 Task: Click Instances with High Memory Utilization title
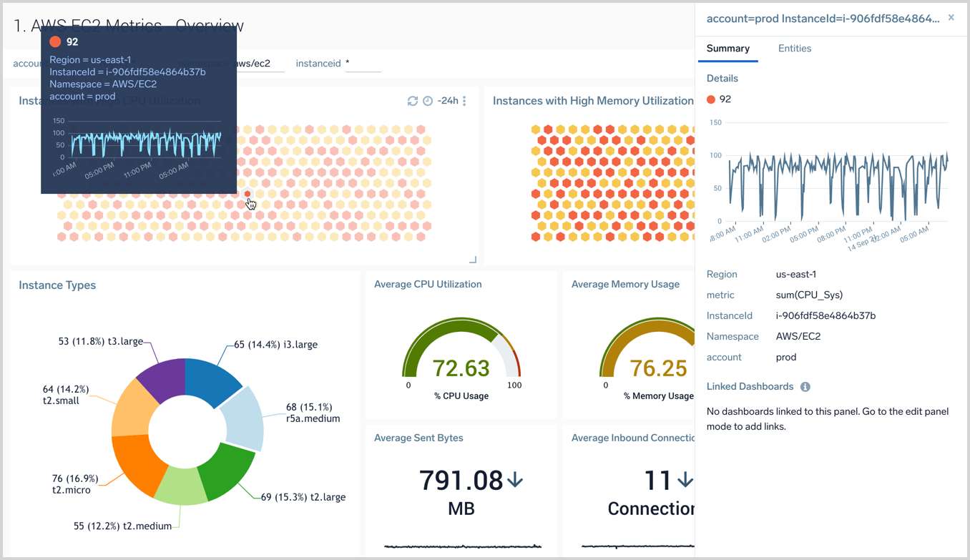(593, 101)
